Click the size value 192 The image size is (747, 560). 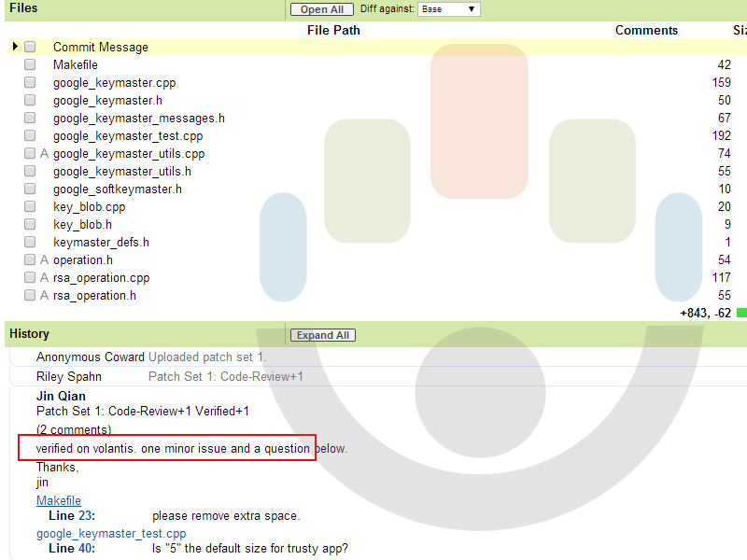pyautogui.click(x=721, y=135)
